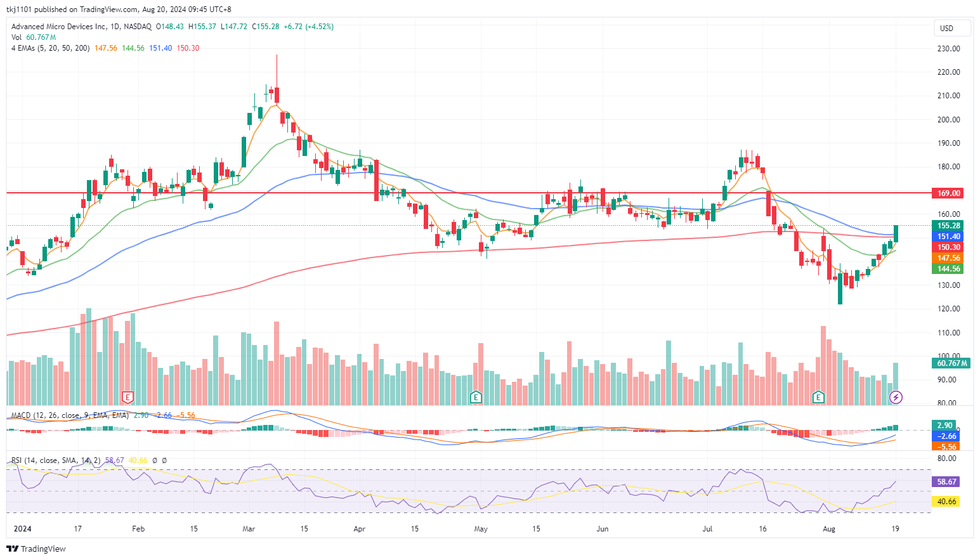Image resolution: width=980 pixels, height=560 pixels.
Task: Click the 180.00 price scale label
Action: click(949, 167)
